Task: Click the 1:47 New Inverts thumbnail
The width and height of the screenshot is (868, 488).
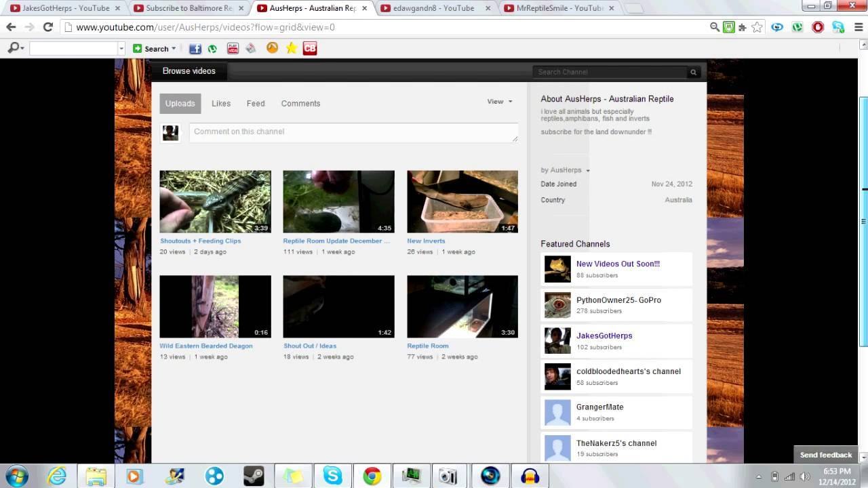Action: tap(462, 201)
